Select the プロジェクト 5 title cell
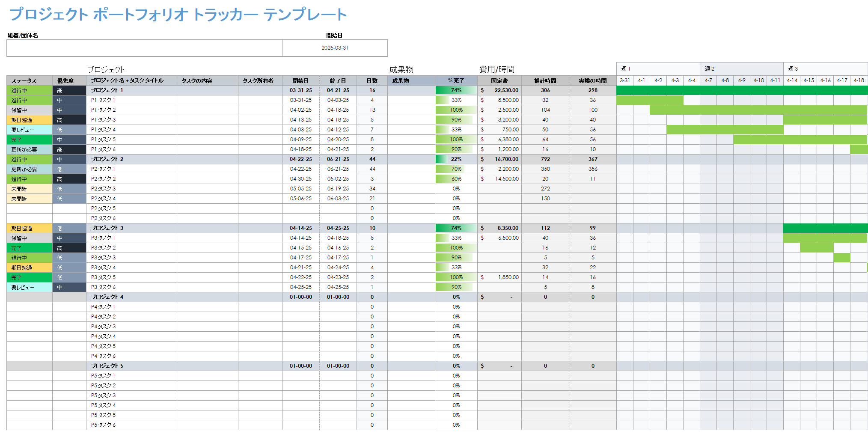The width and height of the screenshot is (868, 437). [x=131, y=366]
